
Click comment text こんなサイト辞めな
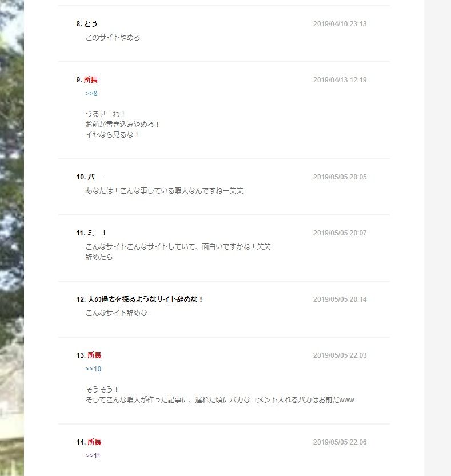tap(116, 313)
